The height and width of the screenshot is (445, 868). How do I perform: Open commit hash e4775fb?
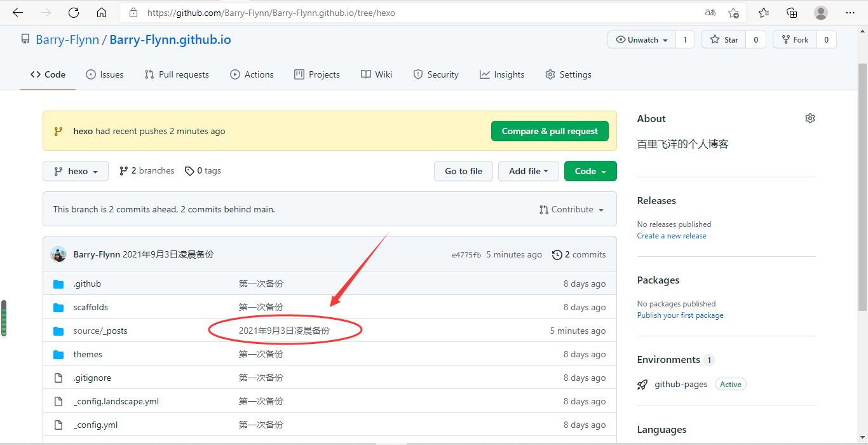pyautogui.click(x=466, y=255)
